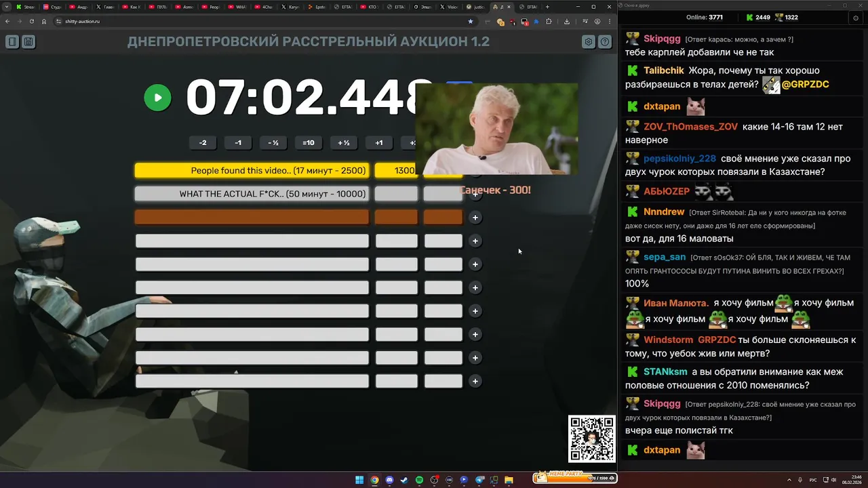
Task: Open Discord from the taskbar
Action: [x=389, y=480]
